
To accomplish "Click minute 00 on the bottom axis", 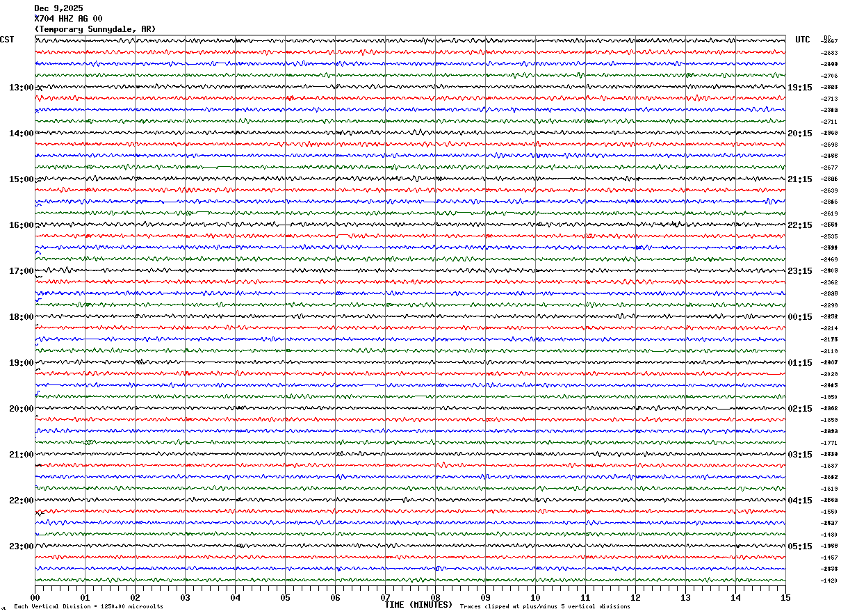I will pyautogui.click(x=35, y=597).
